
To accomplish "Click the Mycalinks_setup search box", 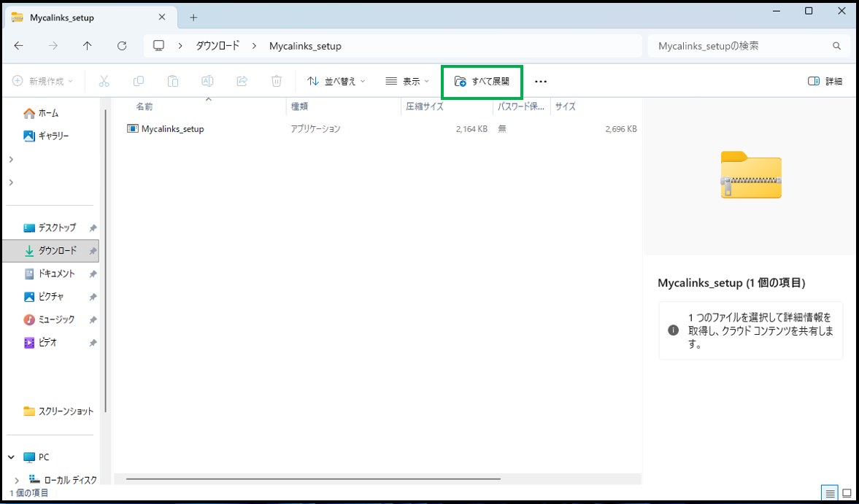I will coord(741,46).
